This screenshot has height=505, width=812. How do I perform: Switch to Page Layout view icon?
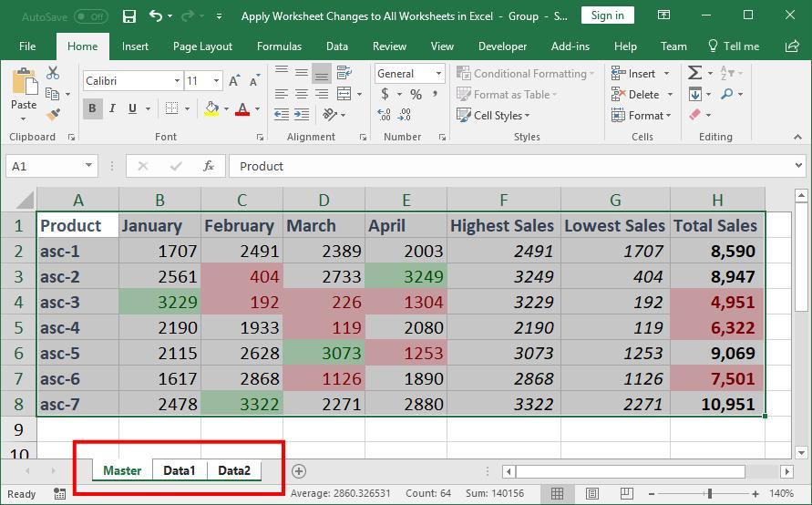click(591, 493)
